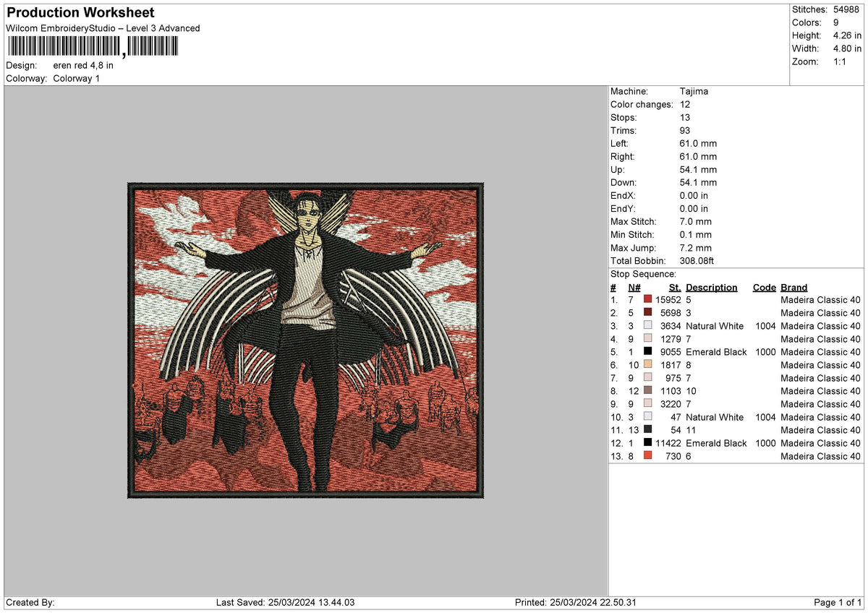The width and height of the screenshot is (868, 613).
Task: Click the design name 'eren red 4,8 in'
Action: (83, 65)
